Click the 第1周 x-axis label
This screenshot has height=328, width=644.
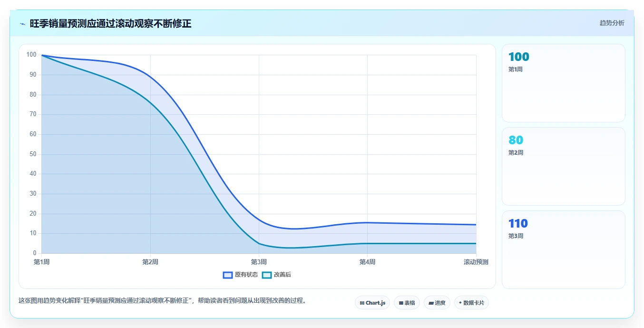[x=42, y=262]
